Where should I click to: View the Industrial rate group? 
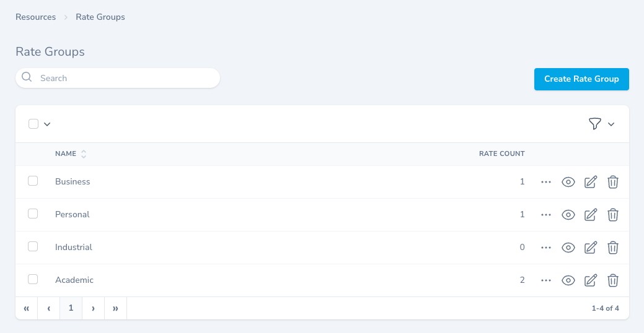tap(568, 248)
